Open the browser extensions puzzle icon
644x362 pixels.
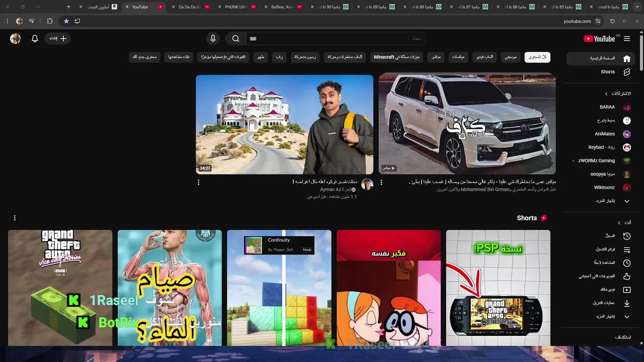click(x=49, y=21)
